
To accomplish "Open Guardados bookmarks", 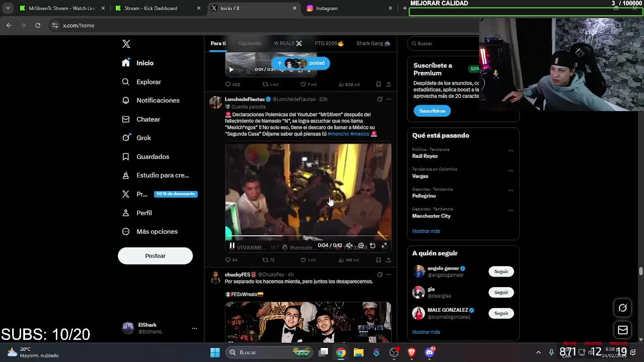I will tap(145, 156).
